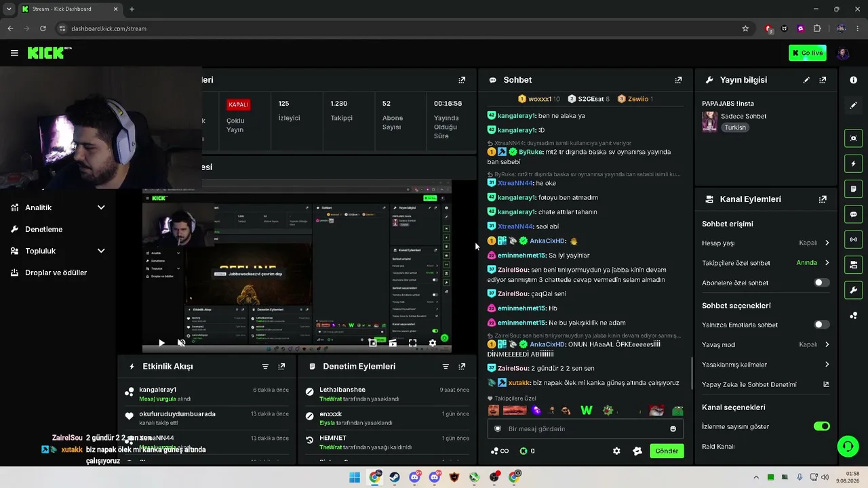Open Steam from the taskbar
This screenshot has width=868, height=488.
(x=395, y=477)
